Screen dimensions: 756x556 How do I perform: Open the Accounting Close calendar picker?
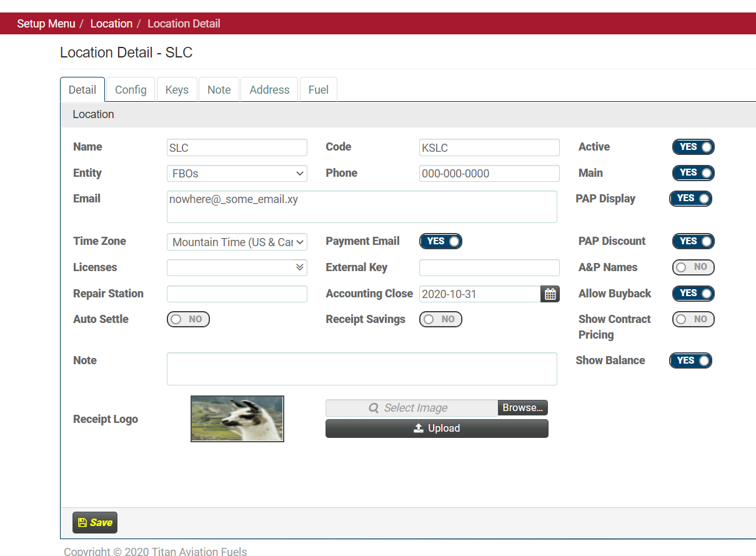click(550, 294)
